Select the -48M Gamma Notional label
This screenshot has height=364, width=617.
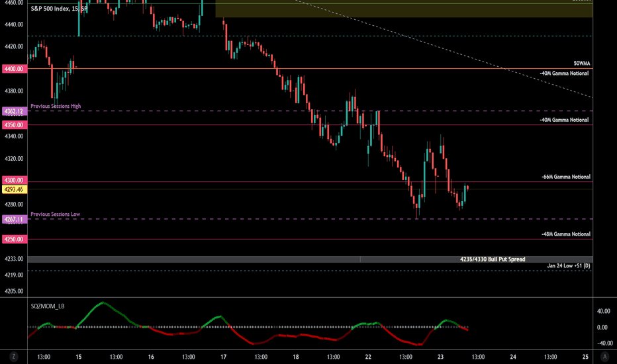click(566, 234)
